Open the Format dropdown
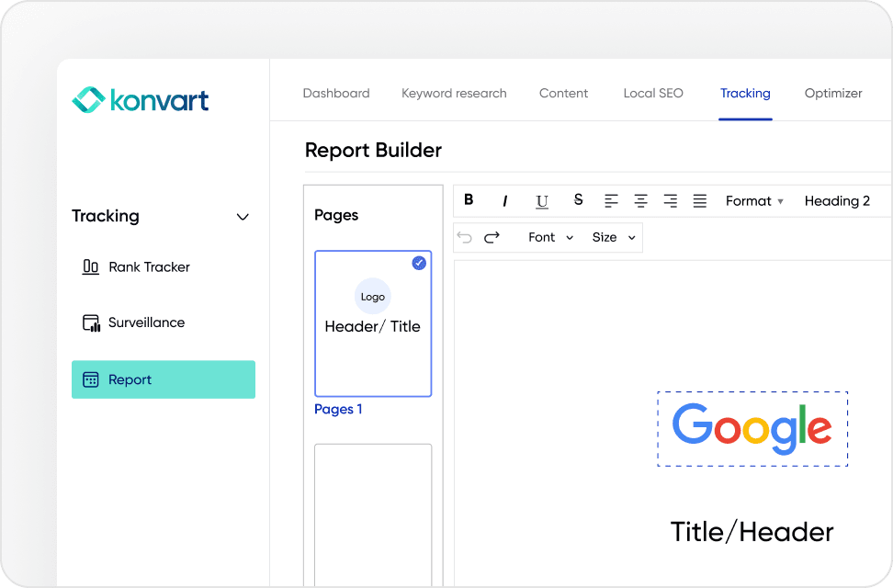This screenshot has width=893, height=588. point(753,200)
